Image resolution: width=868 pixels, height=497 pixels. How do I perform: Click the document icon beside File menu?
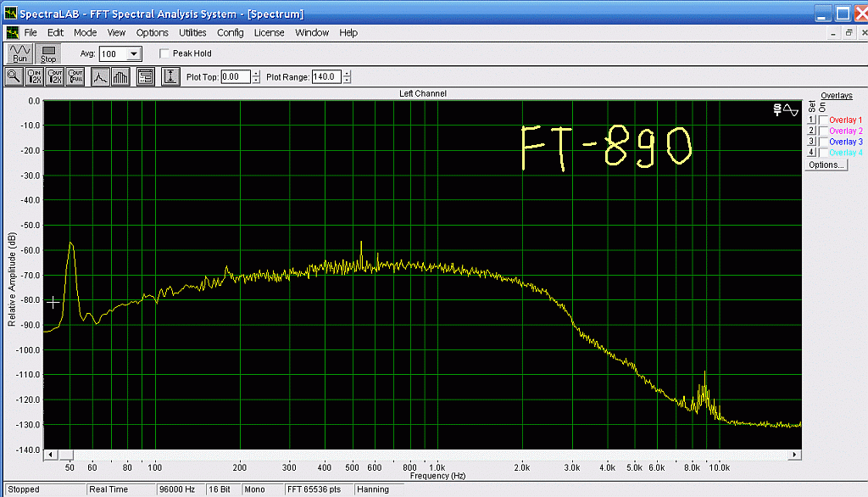click(12, 33)
